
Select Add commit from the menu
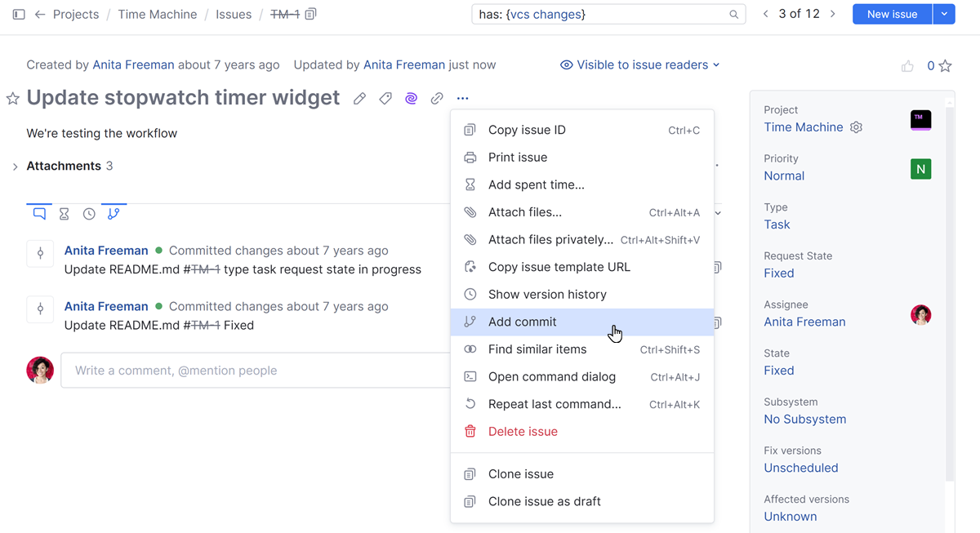(523, 322)
